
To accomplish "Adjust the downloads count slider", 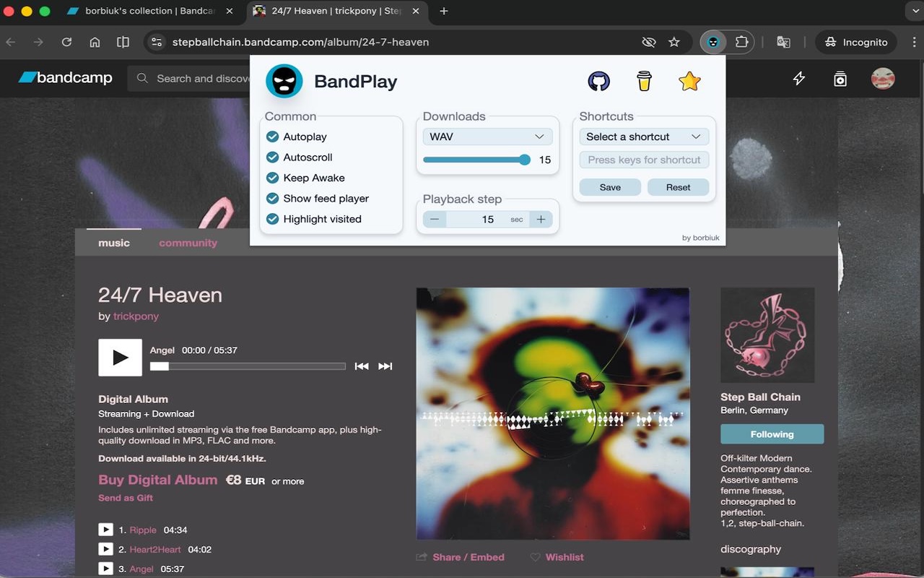I will [476, 160].
